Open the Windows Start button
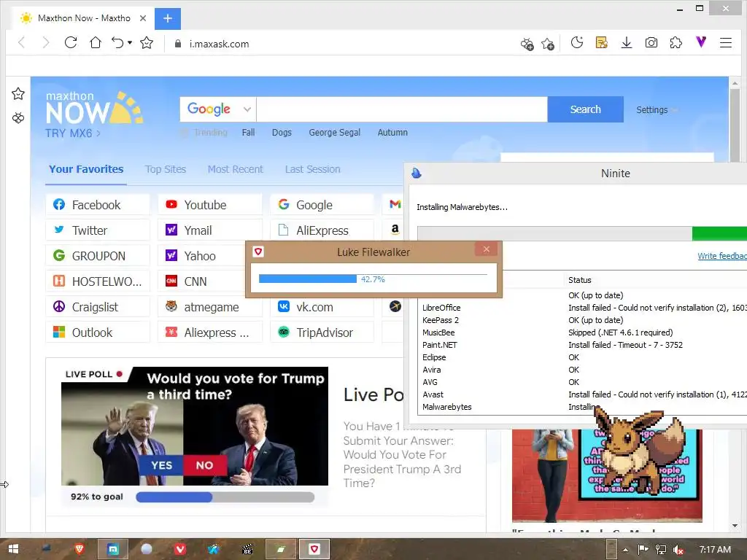Viewport: 747px width, 560px height. tap(13, 549)
